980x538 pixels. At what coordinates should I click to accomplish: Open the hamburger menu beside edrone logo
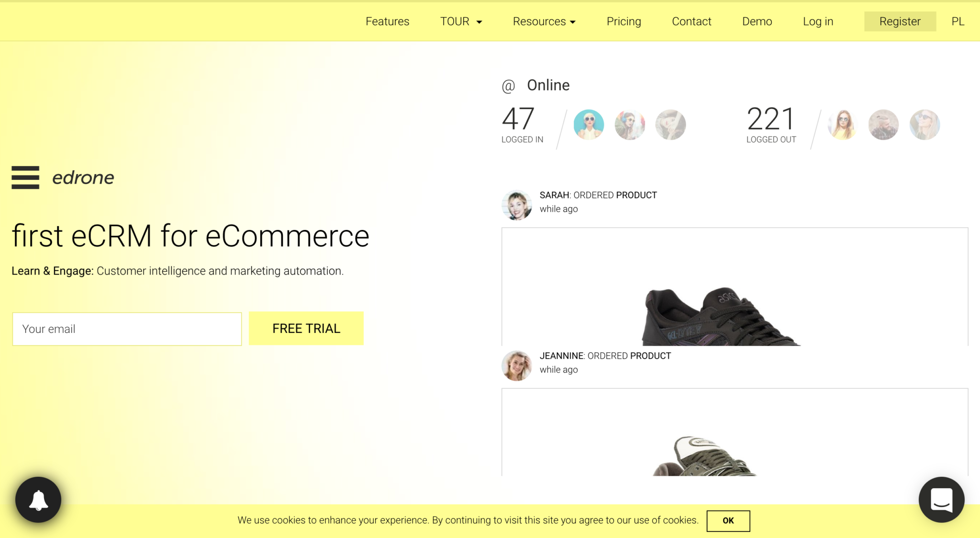coord(25,177)
